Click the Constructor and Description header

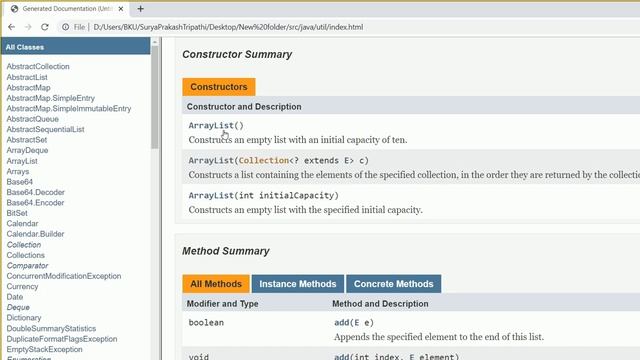tap(244, 107)
